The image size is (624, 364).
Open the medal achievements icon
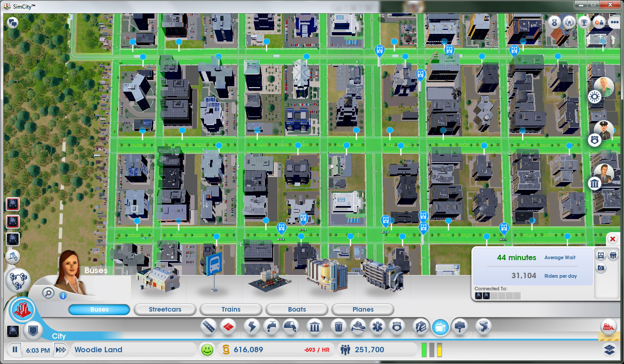554,22
